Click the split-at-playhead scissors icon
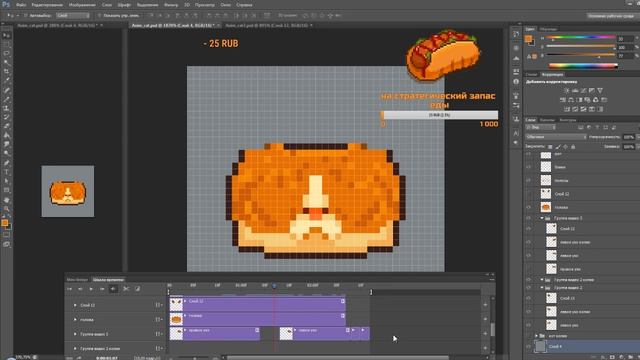The image size is (640, 360). point(126,289)
